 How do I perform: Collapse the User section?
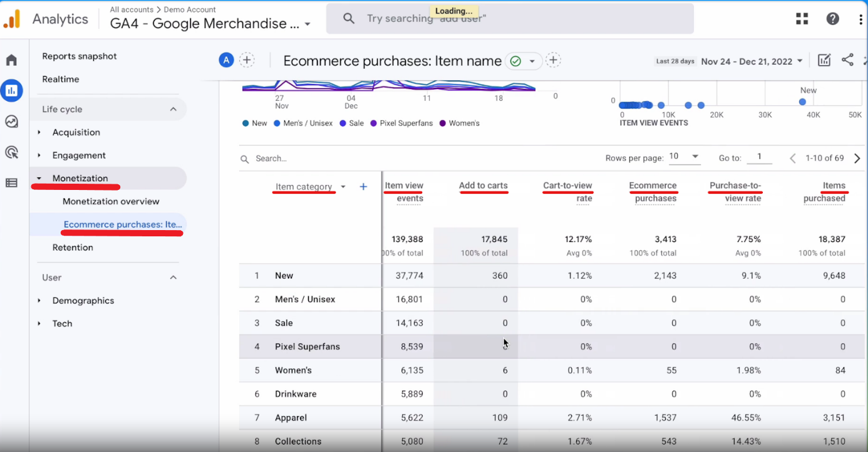173,278
